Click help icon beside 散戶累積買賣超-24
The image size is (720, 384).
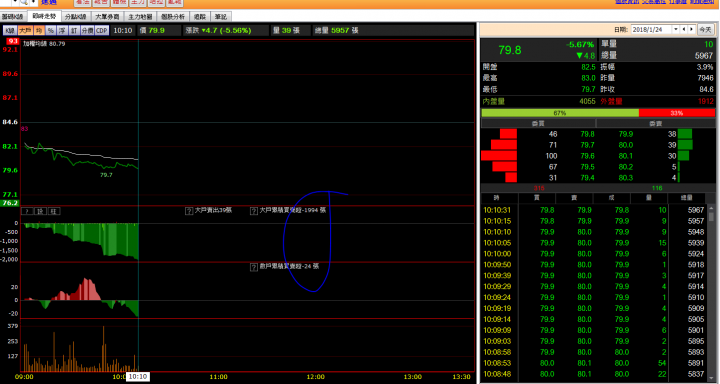click(x=253, y=267)
